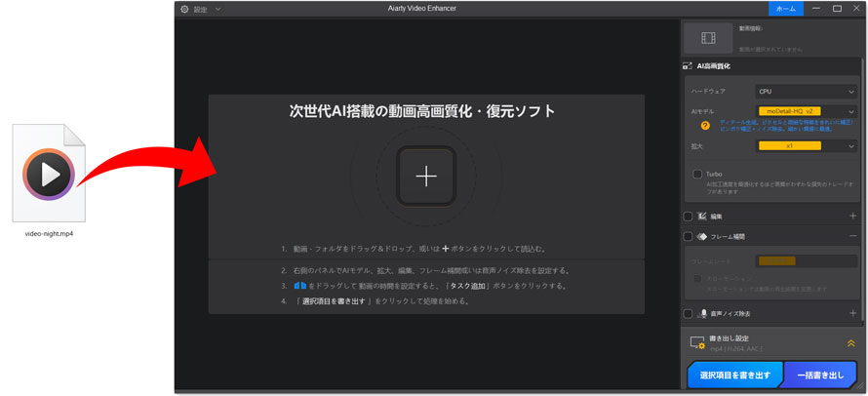Click the 選択項目を書き出す button
This screenshot has height=396, width=868.
pyautogui.click(x=735, y=375)
